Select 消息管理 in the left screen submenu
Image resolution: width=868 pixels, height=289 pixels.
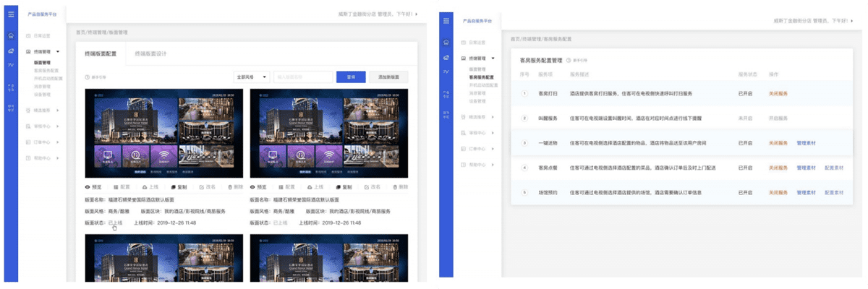(42, 87)
